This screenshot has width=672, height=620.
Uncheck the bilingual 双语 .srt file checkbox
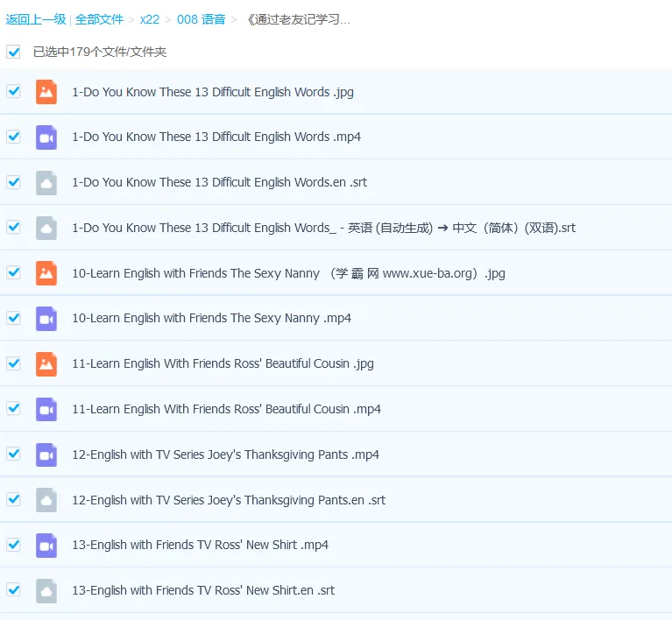(13, 228)
